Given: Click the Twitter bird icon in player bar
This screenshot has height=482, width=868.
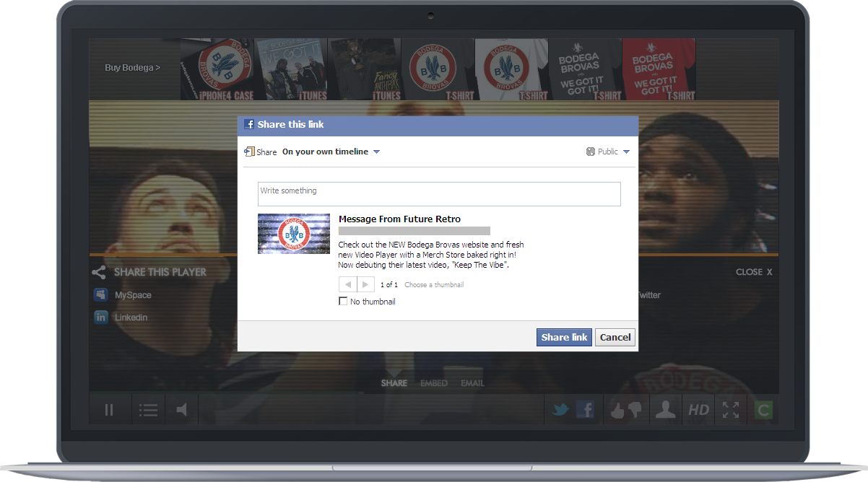Looking at the screenshot, I should click(561, 410).
